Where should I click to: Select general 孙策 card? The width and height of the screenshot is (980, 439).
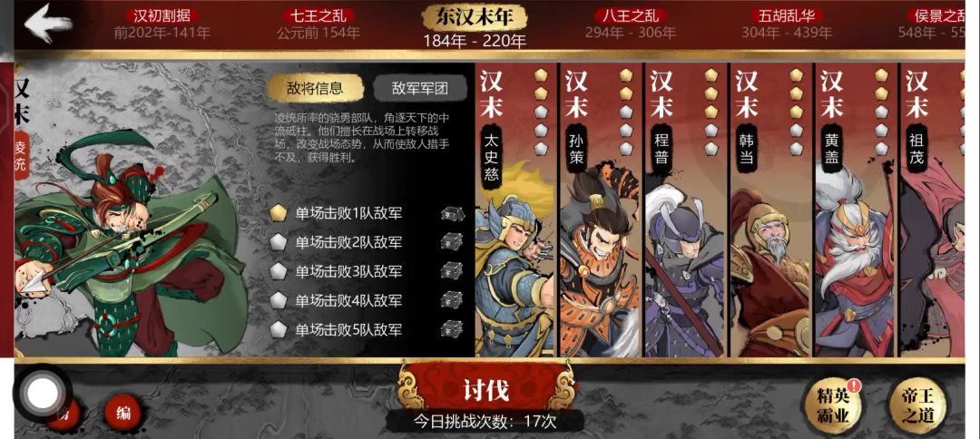[x=600, y=210]
